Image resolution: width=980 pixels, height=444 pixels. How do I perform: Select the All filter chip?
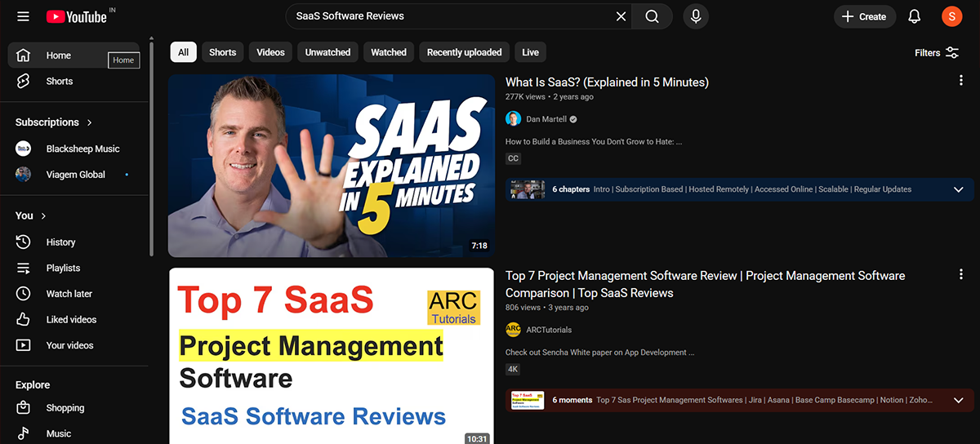pos(183,52)
